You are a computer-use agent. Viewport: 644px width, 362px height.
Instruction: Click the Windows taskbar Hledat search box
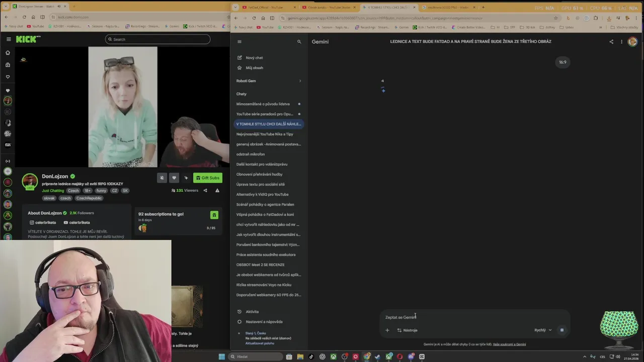255,357
